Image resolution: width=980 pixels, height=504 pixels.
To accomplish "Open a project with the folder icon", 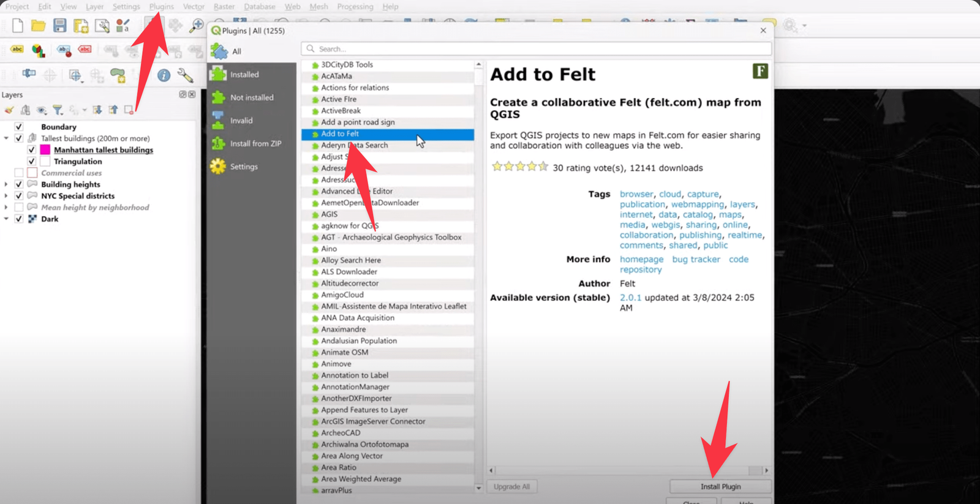I will 38,26.
